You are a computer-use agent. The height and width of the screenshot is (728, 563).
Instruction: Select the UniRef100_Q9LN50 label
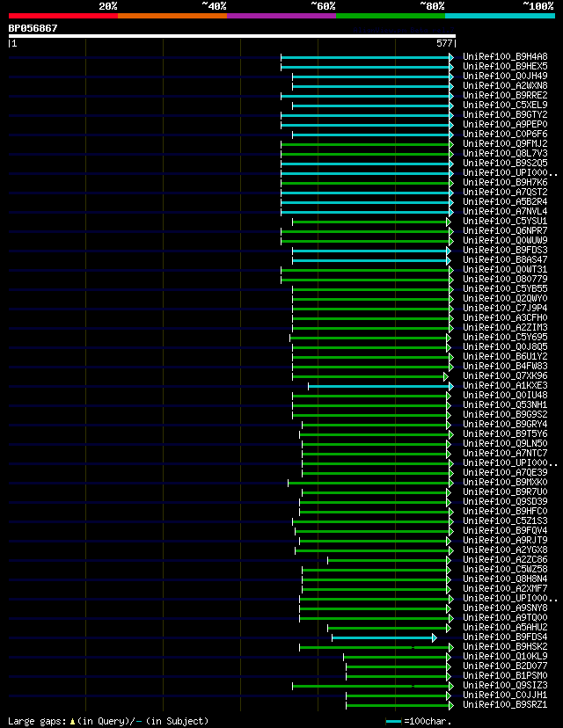coord(505,443)
